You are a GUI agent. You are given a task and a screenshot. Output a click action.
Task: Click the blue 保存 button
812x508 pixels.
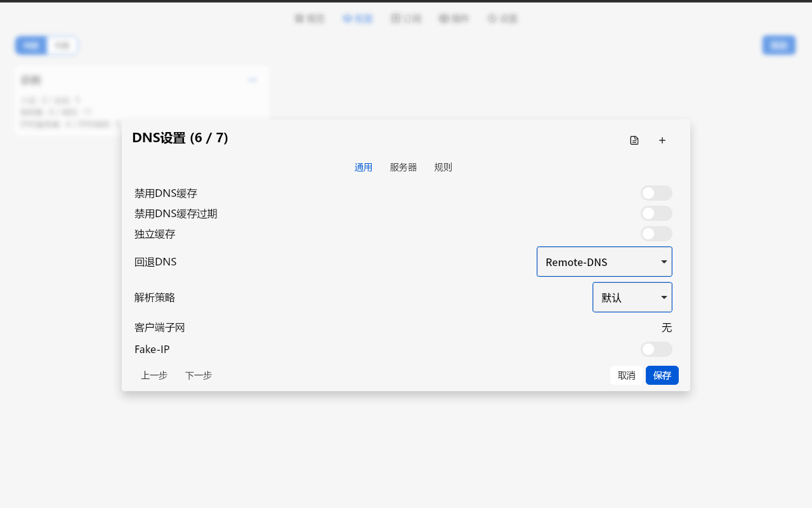(x=662, y=375)
